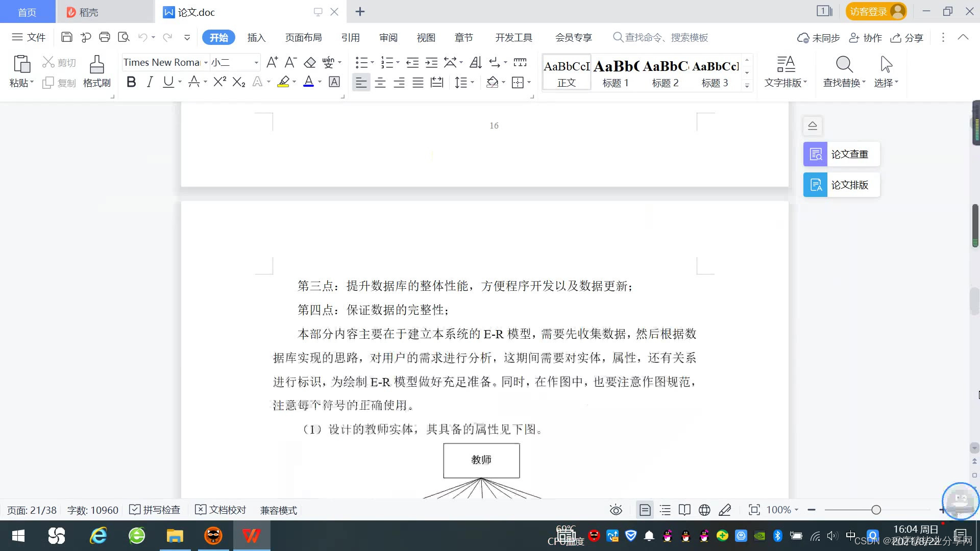Click the 论文查重 button
980x551 pixels.
842,154
